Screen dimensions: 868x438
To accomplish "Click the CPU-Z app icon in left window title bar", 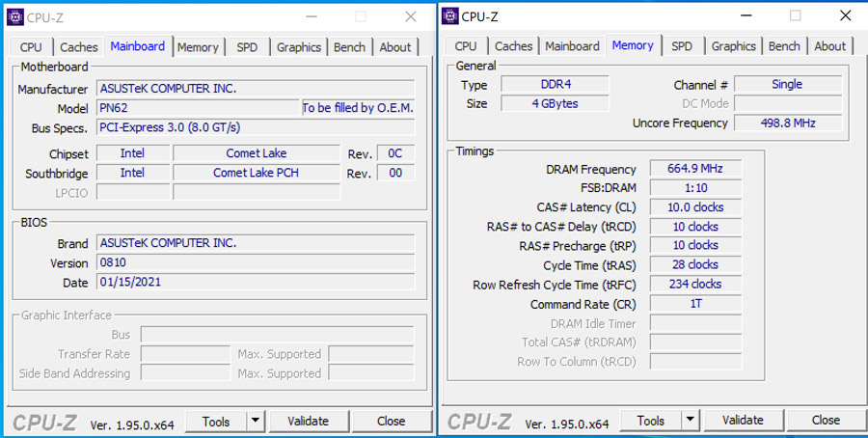I will [x=15, y=16].
